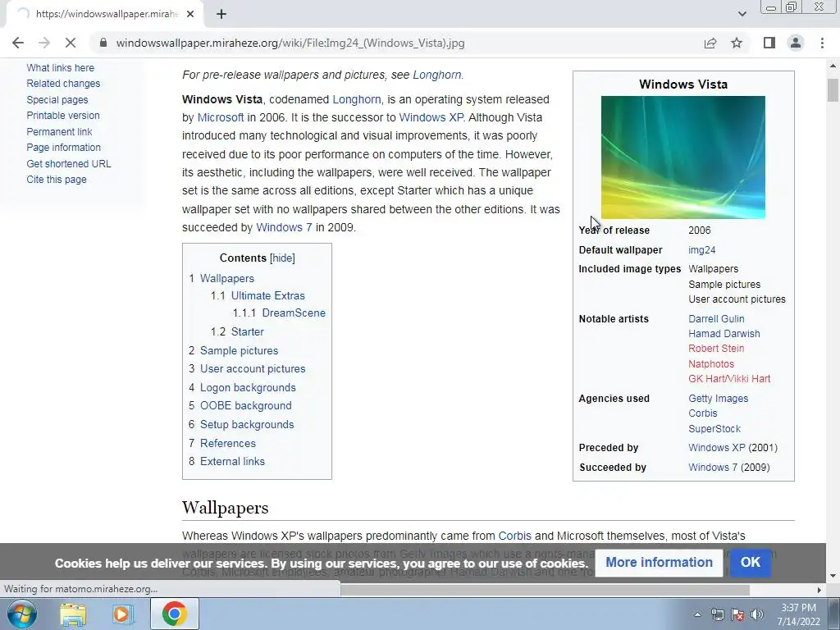Close the windowswallpaper tab
Viewport: 840px width, 630px height.
[x=190, y=14]
